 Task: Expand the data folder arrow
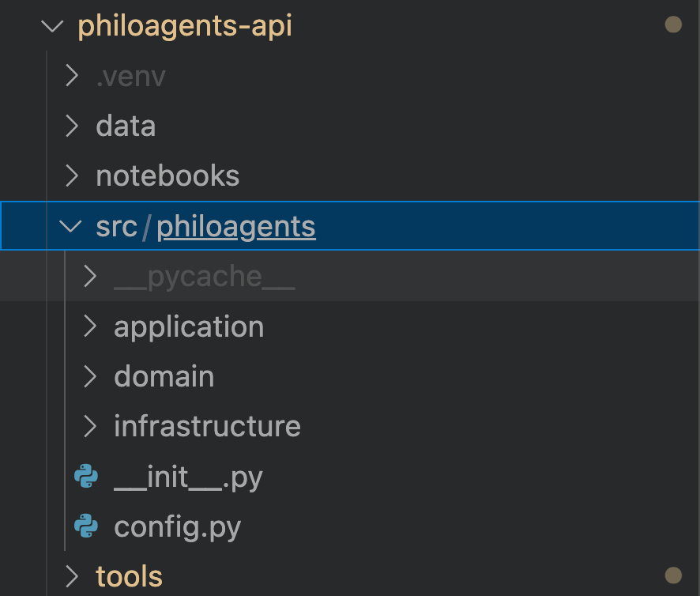tap(72, 126)
